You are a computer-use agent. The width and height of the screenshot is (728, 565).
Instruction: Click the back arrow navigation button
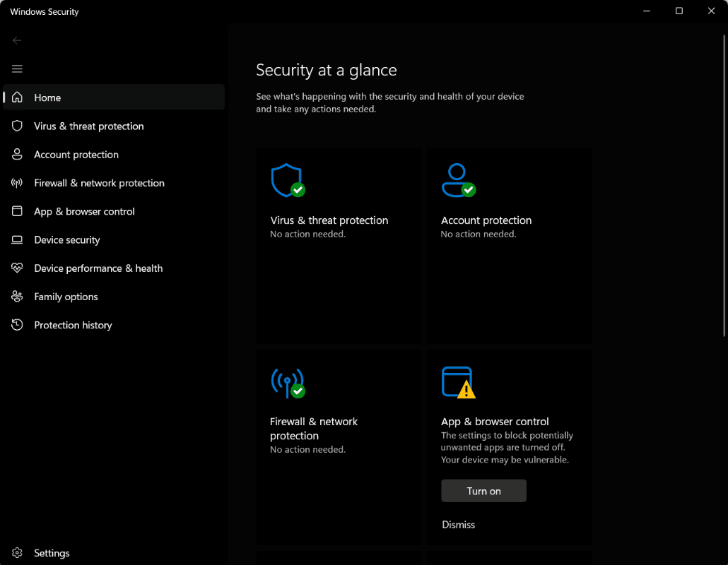(17, 40)
